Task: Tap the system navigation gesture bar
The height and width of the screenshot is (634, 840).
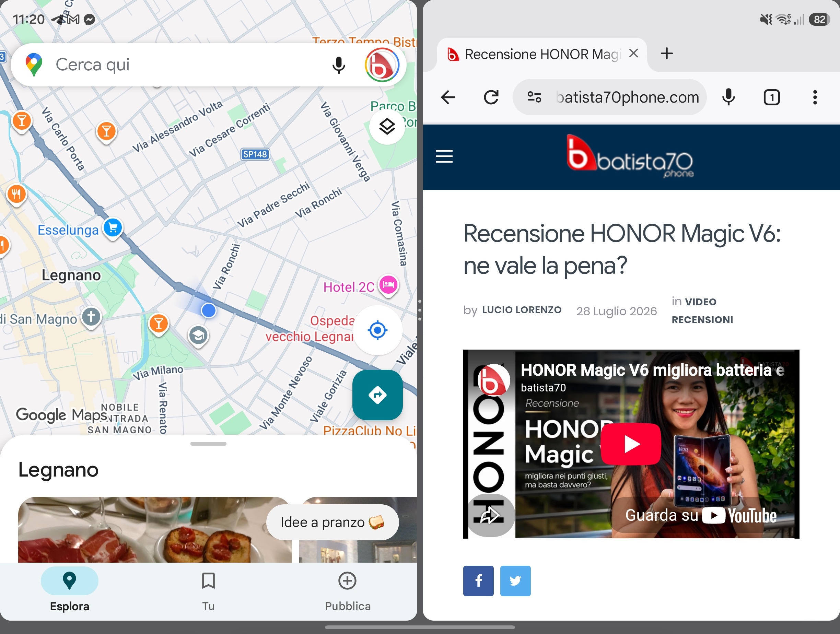Action: [x=420, y=627]
